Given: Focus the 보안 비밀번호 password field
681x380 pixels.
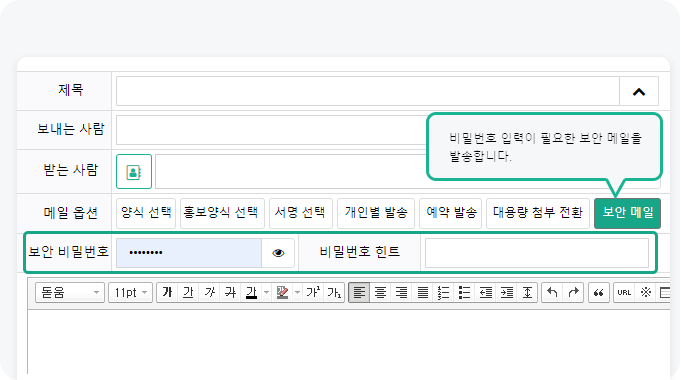Looking at the screenshot, I should pos(189,252).
